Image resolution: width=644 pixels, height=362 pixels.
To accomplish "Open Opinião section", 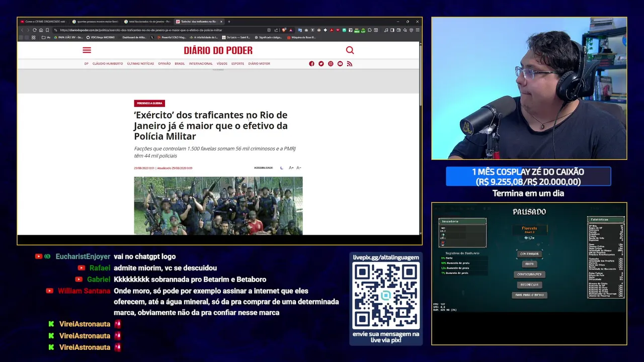I will pos(164,64).
